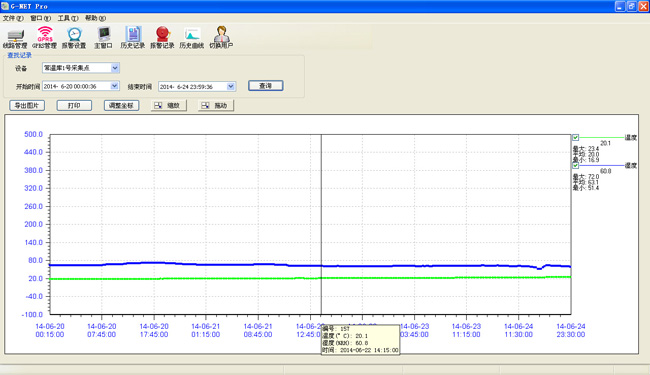Open 报警设置 alarm clock icon

point(74,38)
